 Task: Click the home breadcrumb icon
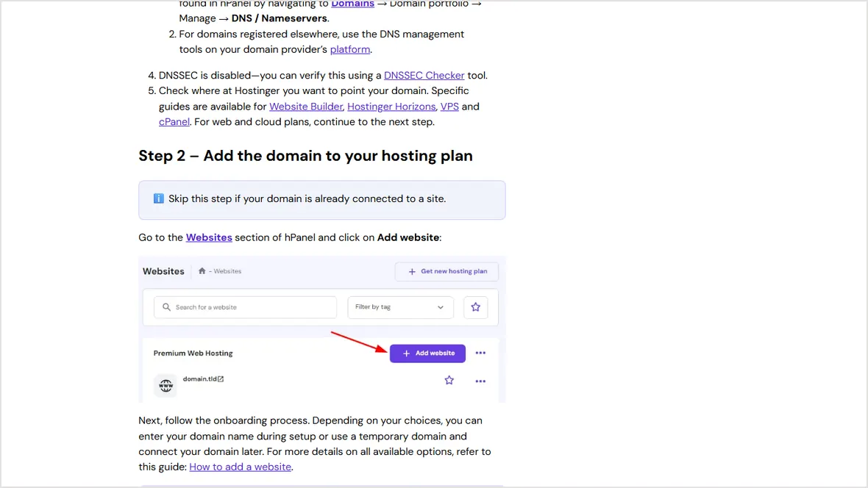(202, 271)
